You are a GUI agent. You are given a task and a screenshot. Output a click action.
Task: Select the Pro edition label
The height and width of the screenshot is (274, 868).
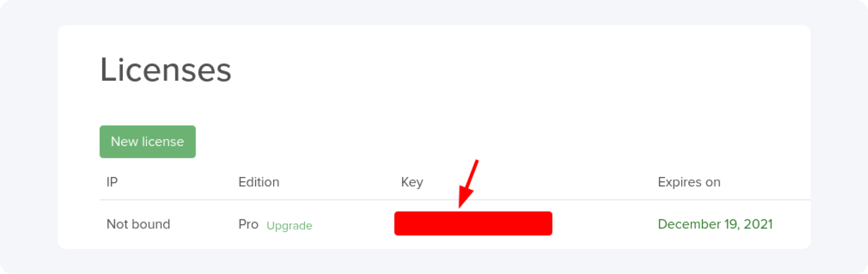(x=248, y=224)
